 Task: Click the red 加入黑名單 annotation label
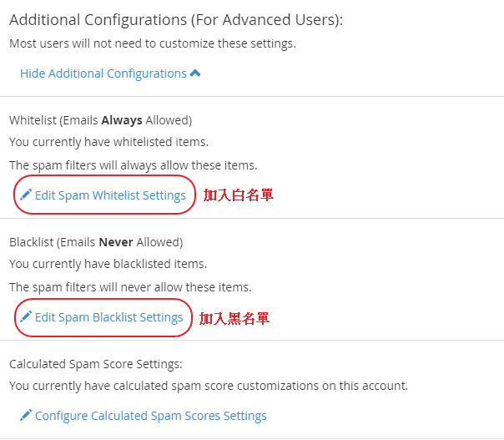(x=234, y=318)
